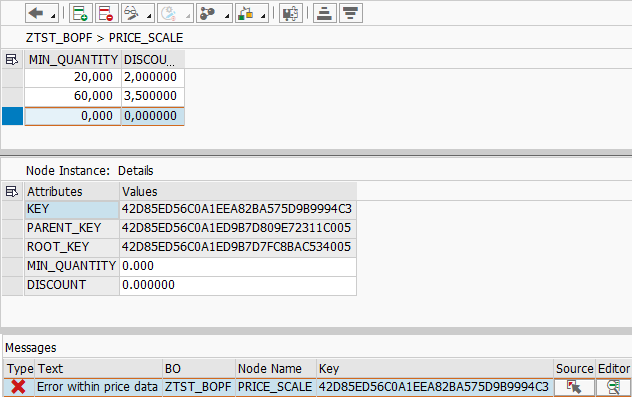632x397 pixels.
Task: Click the 20,000 quantity cell
Action: [73, 77]
